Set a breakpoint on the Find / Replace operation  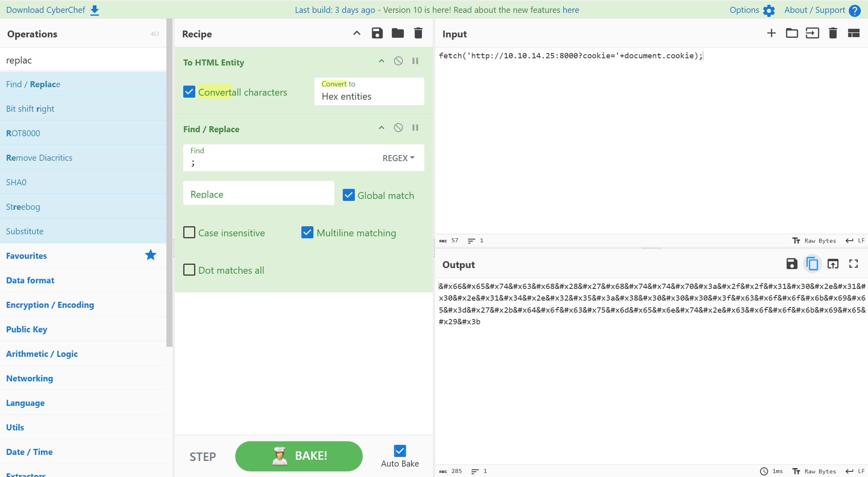(415, 128)
